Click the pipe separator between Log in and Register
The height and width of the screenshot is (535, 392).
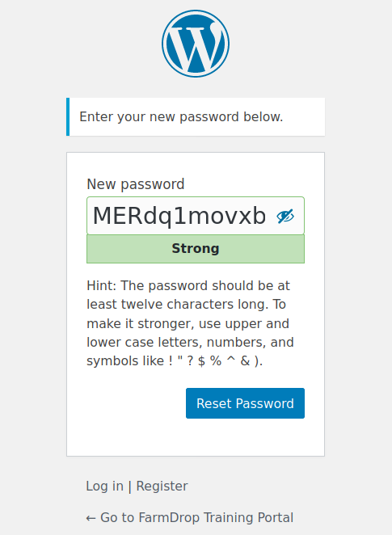point(129,487)
